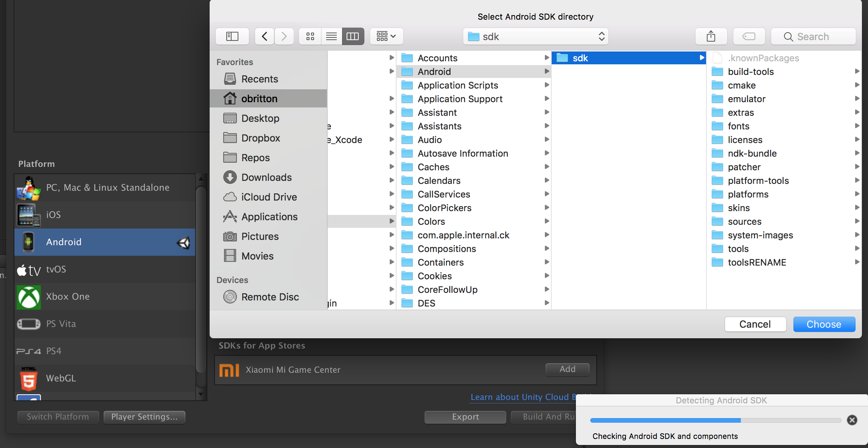
Task: Expand the Android folder chevron
Action: click(546, 71)
